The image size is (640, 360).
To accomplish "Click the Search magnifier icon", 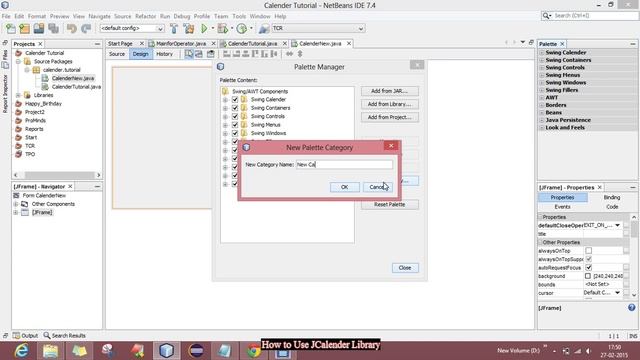I will tap(546, 16).
